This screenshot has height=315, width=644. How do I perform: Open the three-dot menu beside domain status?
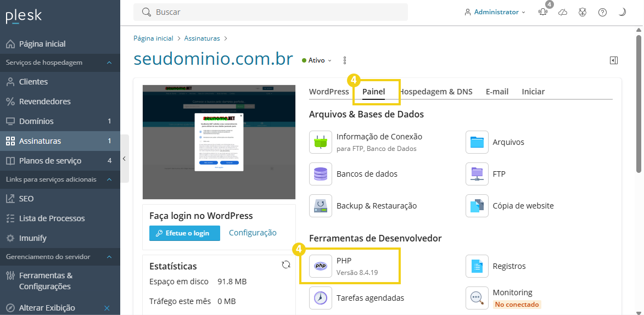click(x=345, y=60)
